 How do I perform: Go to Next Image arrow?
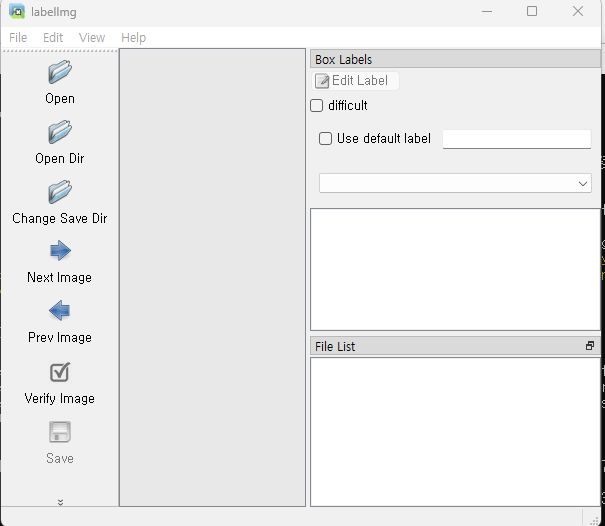pos(60,251)
